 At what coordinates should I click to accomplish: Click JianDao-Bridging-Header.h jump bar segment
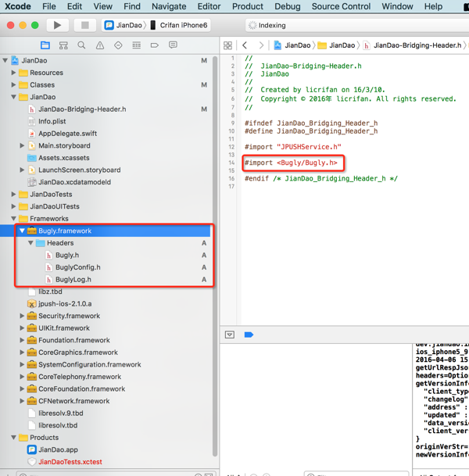tap(413, 45)
